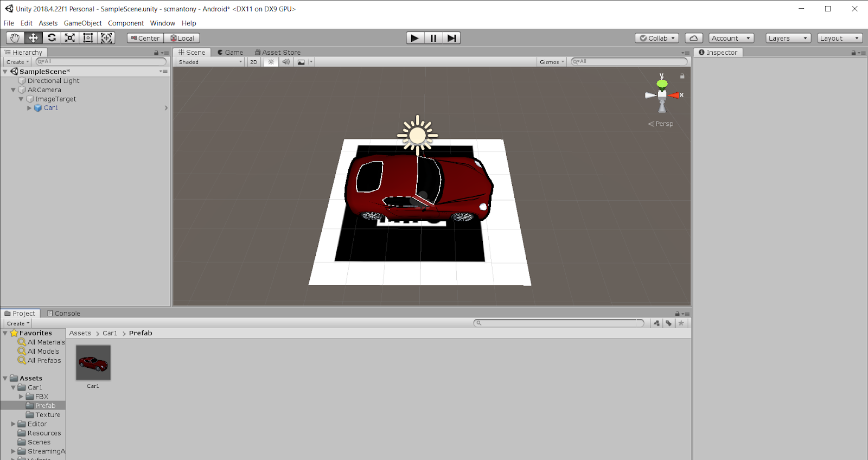Select Car1 object in Hierarchy
Screen dimensions: 868x460
click(x=51, y=108)
